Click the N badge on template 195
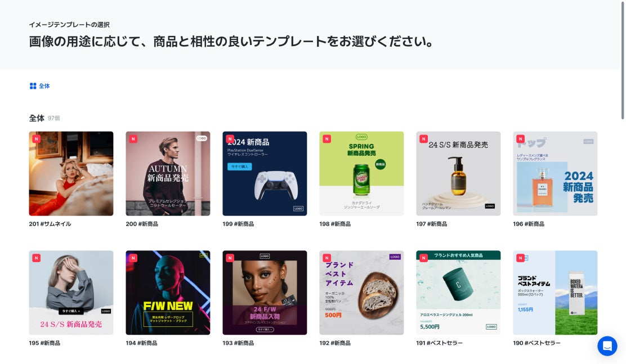 [x=37, y=258]
